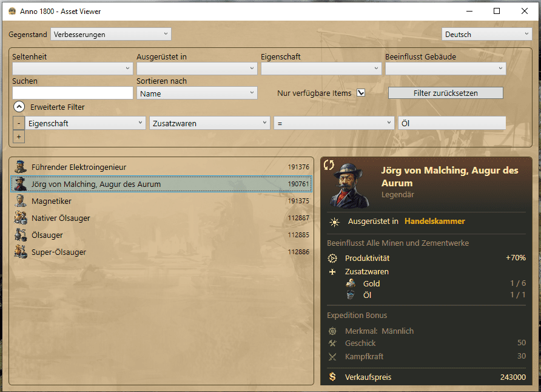
Task: Open the advanced filter Eigenschaft type dropdown
Action: click(86, 123)
